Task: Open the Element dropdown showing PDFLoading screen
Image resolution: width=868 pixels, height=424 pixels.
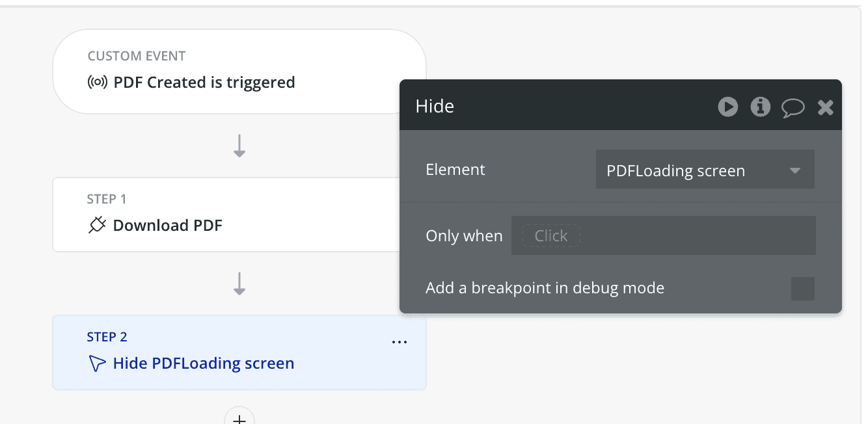Action: (x=705, y=171)
